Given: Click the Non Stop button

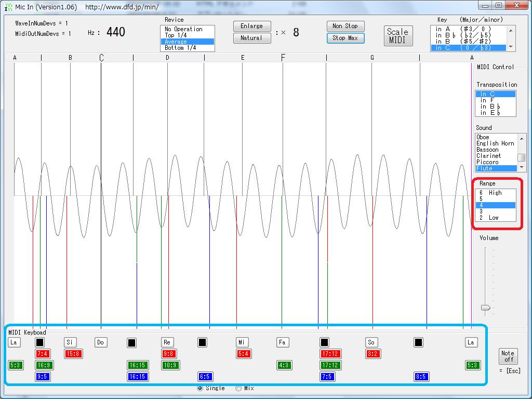Looking at the screenshot, I should coord(345,26).
